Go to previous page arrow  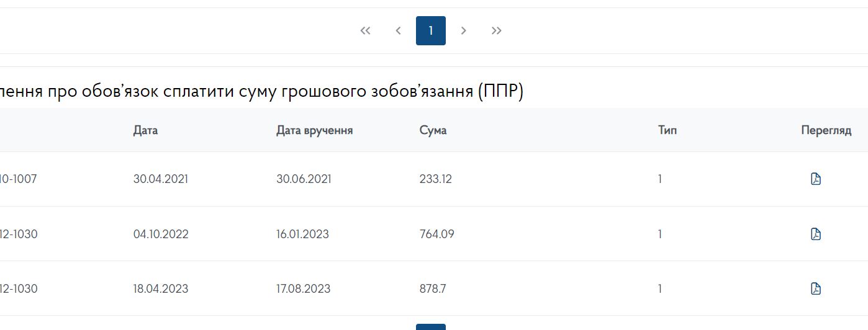[x=398, y=31]
